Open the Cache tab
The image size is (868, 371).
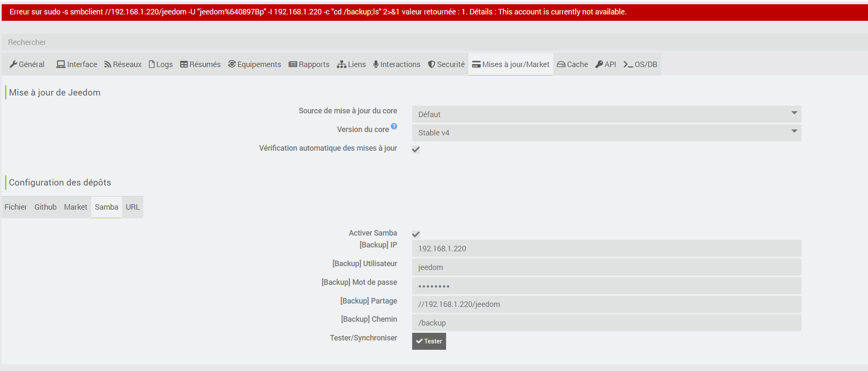[572, 64]
